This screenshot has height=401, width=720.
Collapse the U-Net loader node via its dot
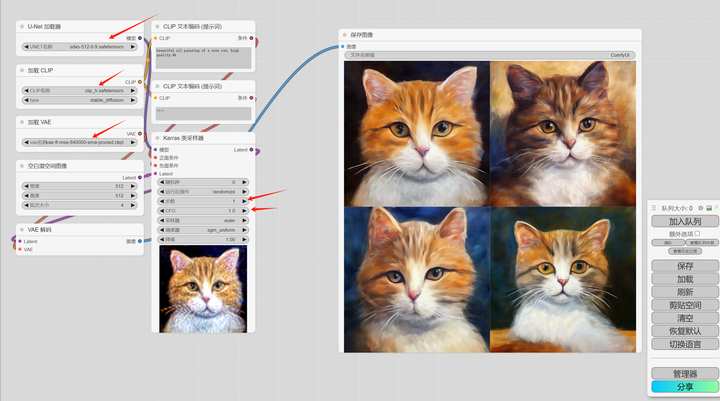21,24
